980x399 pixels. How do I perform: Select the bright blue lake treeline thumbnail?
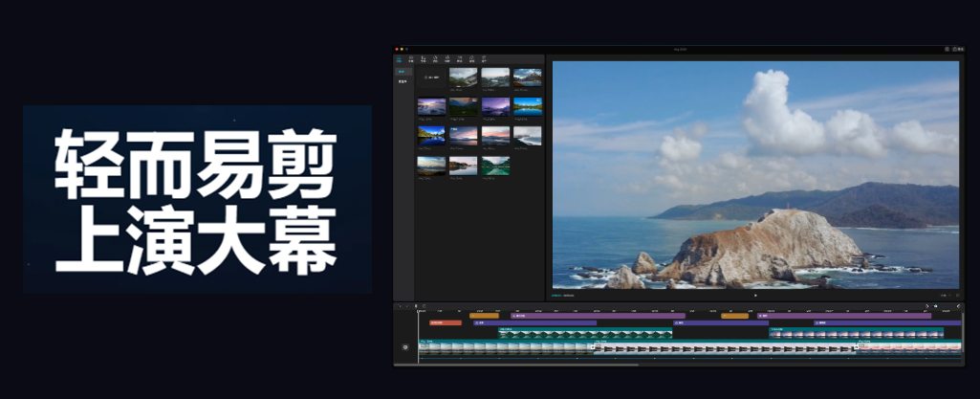click(528, 106)
